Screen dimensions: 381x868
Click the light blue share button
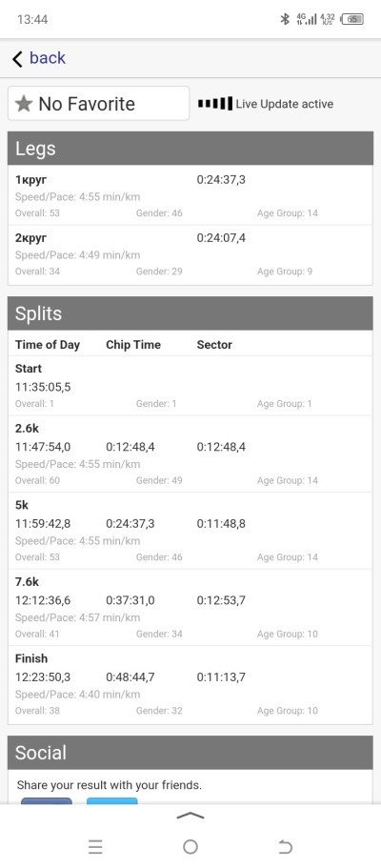(111, 800)
